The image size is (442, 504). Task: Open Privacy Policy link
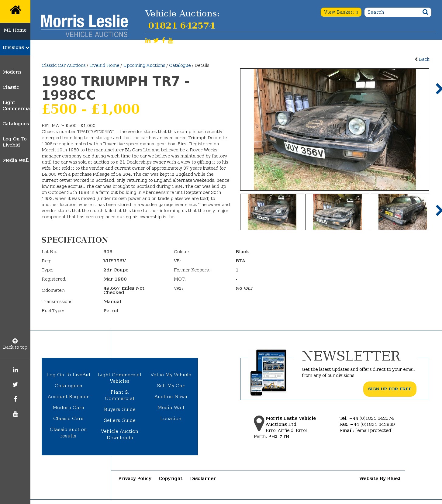click(x=135, y=478)
